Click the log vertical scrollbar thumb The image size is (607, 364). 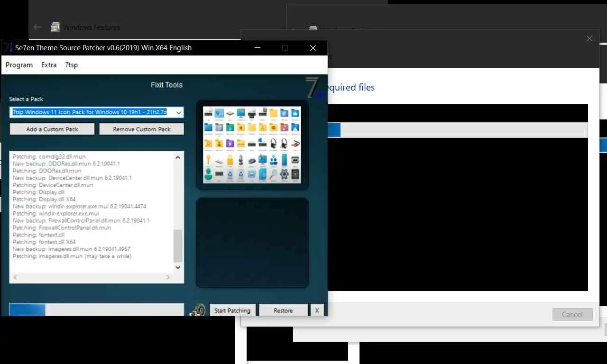pos(178,246)
